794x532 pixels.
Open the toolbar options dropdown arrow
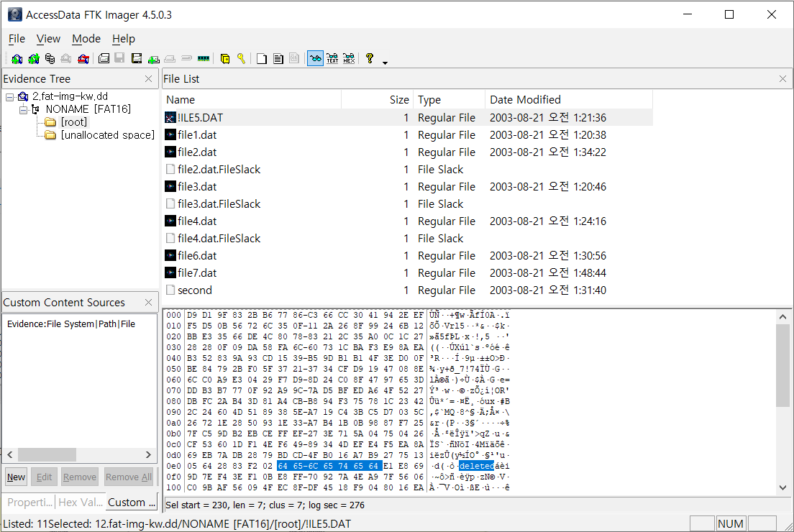coord(385,63)
